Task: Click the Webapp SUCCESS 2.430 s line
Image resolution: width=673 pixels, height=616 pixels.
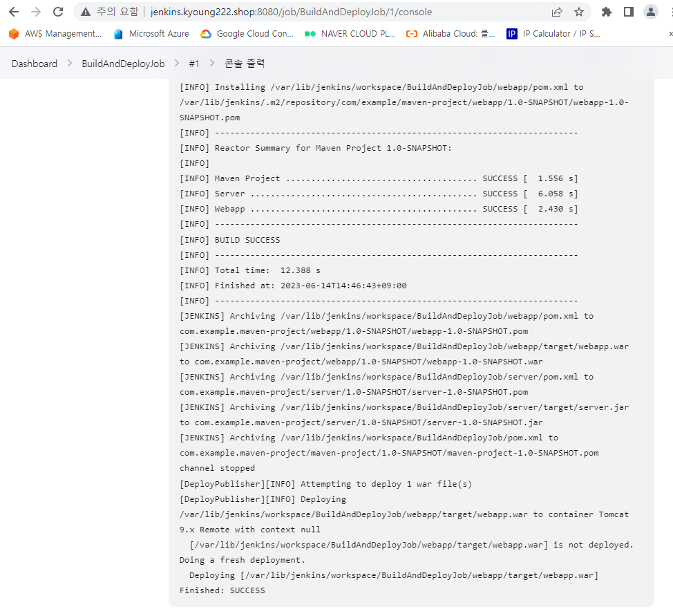Action: tap(379, 209)
